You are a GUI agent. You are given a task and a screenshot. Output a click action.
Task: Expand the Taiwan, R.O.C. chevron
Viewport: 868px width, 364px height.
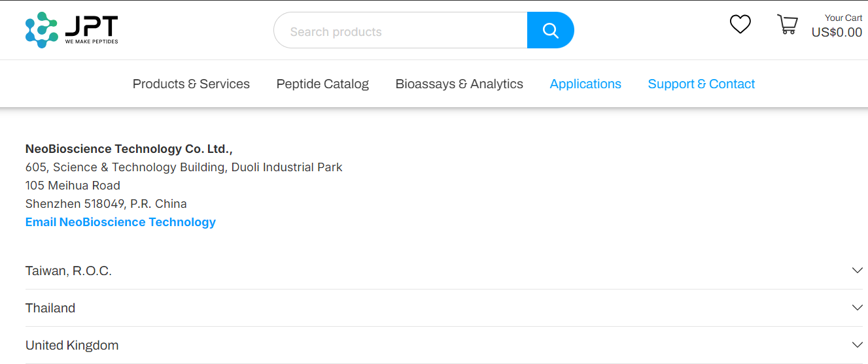pyautogui.click(x=857, y=271)
